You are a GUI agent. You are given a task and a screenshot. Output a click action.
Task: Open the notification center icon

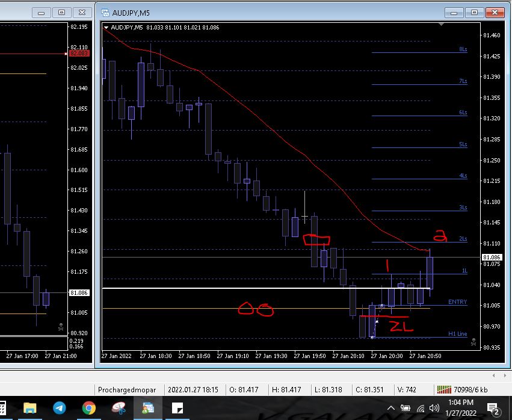click(494, 409)
